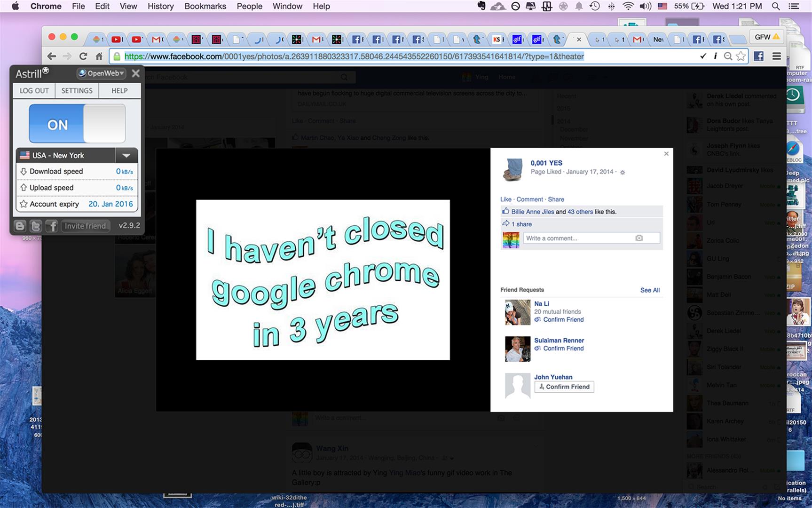Image resolution: width=812 pixels, height=508 pixels.
Task: Click the Wang Xin post author name
Action: 332,448
